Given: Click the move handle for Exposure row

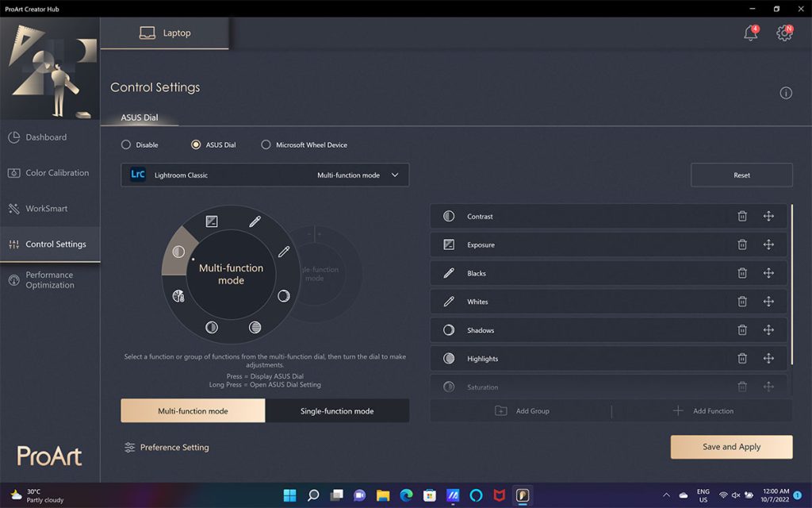Looking at the screenshot, I should (x=768, y=244).
